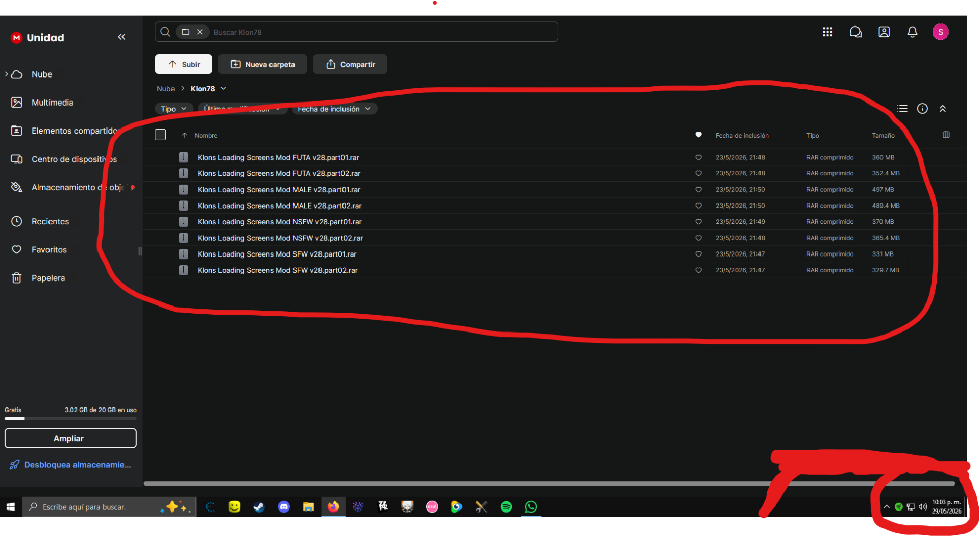Click RAR file icon of SFW part02
980x536 pixels.
pyautogui.click(x=184, y=270)
